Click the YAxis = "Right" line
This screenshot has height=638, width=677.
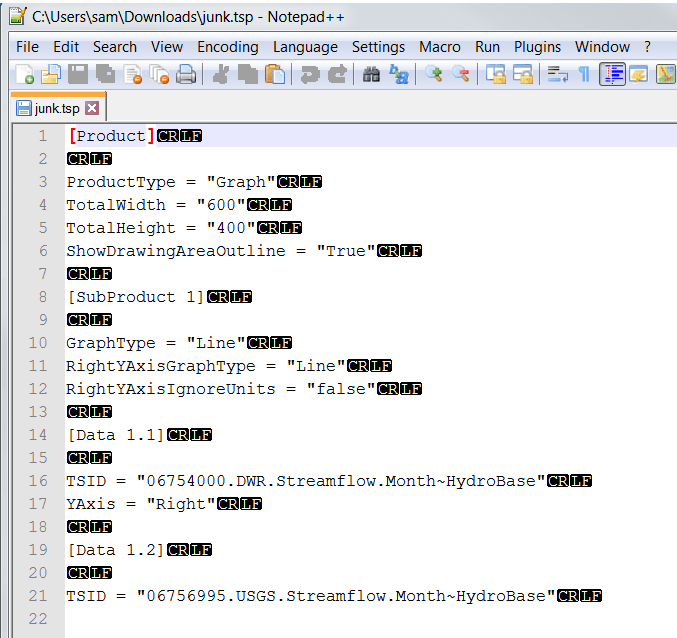[141, 503]
